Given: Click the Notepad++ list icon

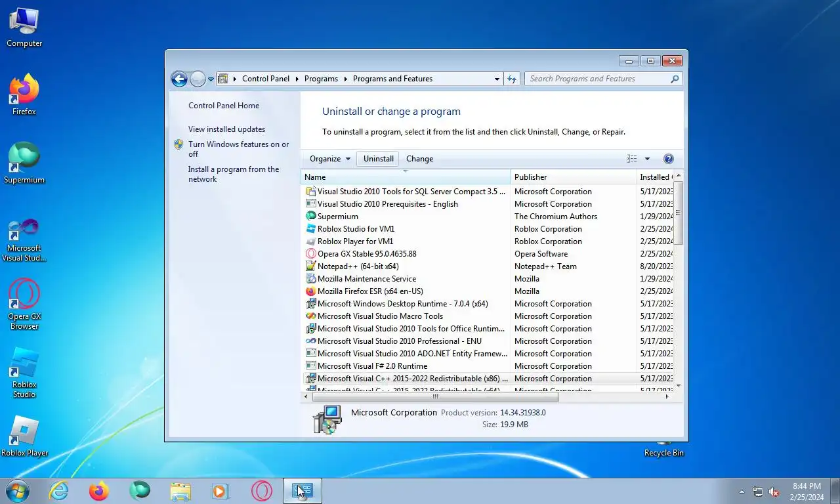Looking at the screenshot, I should (x=311, y=266).
